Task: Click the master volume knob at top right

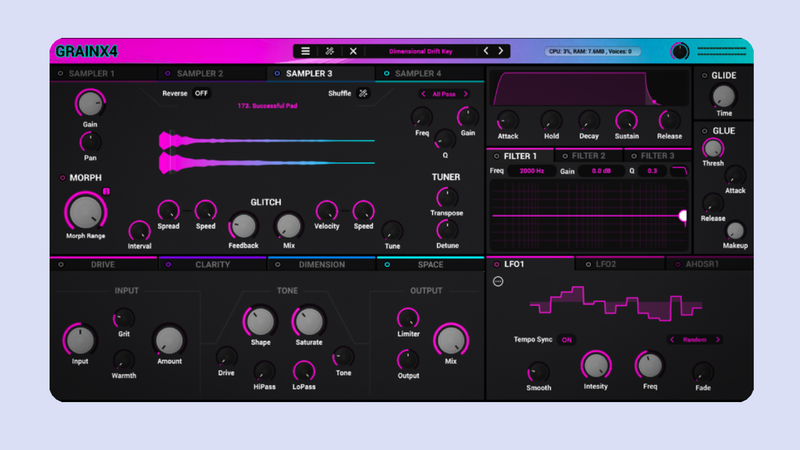Action: (680, 51)
